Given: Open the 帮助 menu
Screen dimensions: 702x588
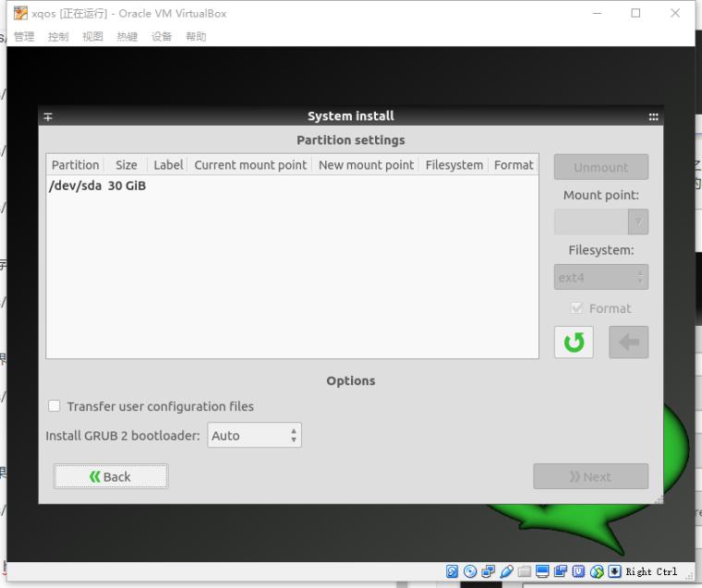Looking at the screenshot, I should (196, 36).
